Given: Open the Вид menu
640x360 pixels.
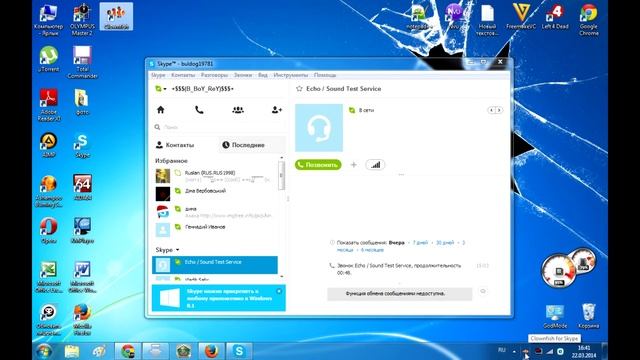Looking at the screenshot, I should click(x=263, y=75).
